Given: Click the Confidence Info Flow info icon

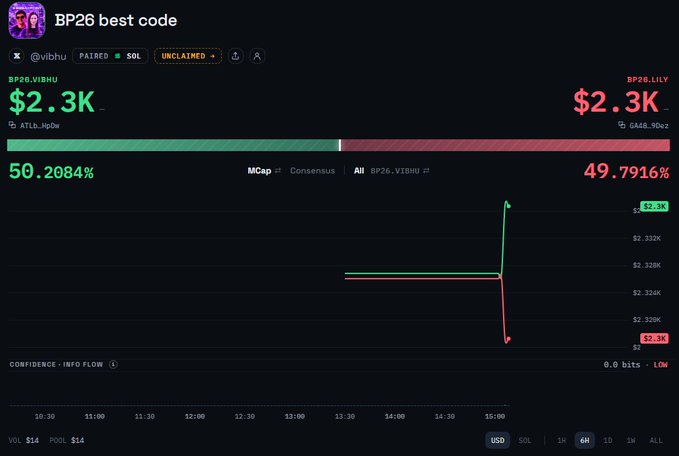Looking at the screenshot, I should [x=113, y=364].
